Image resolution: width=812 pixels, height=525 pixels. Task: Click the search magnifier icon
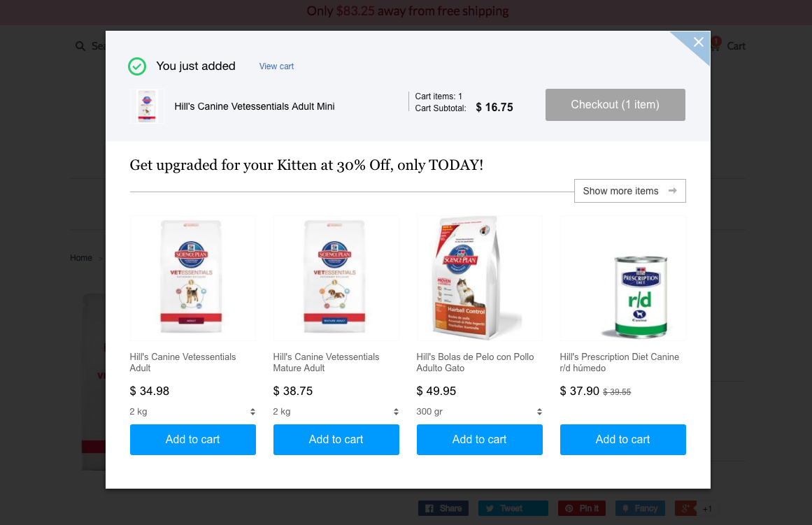[x=80, y=45]
